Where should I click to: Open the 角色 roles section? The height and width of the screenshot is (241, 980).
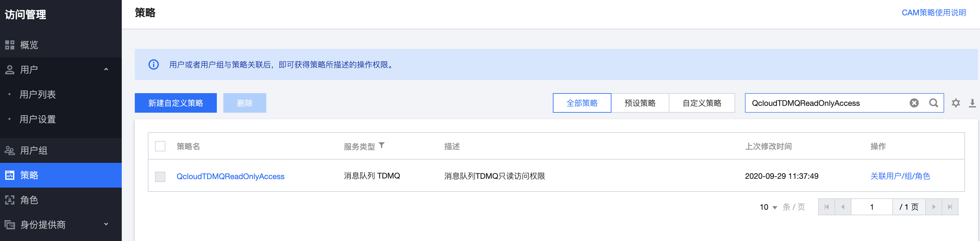(29, 200)
